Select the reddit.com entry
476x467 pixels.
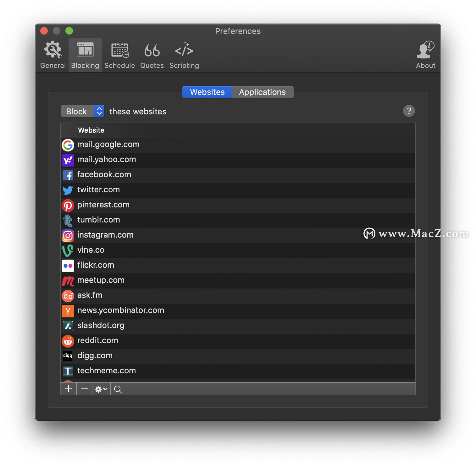point(238,341)
